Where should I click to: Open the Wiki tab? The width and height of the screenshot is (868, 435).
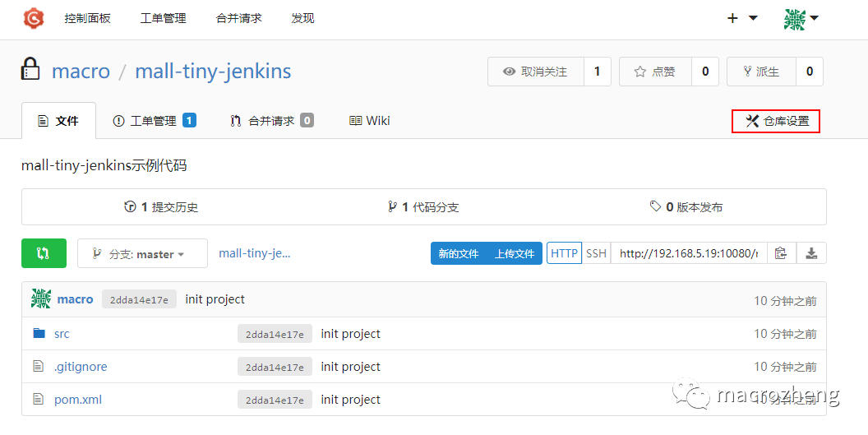370,121
